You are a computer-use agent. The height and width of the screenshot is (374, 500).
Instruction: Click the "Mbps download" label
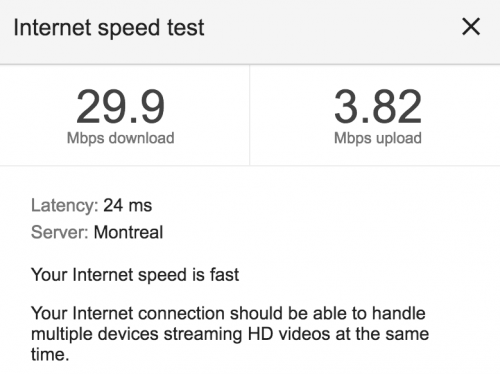(120, 138)
